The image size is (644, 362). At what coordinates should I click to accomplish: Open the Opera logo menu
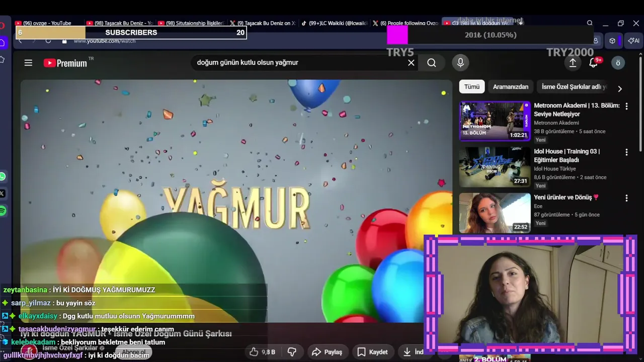(3, 25)
